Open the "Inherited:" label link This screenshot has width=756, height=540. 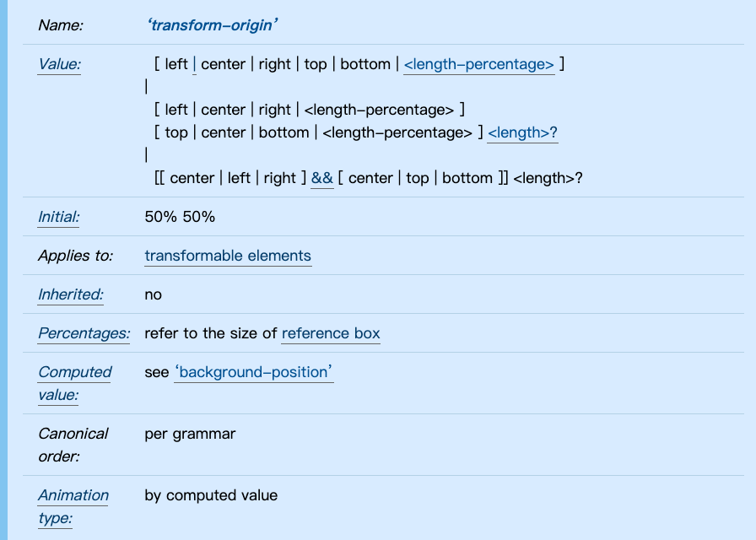71,294
